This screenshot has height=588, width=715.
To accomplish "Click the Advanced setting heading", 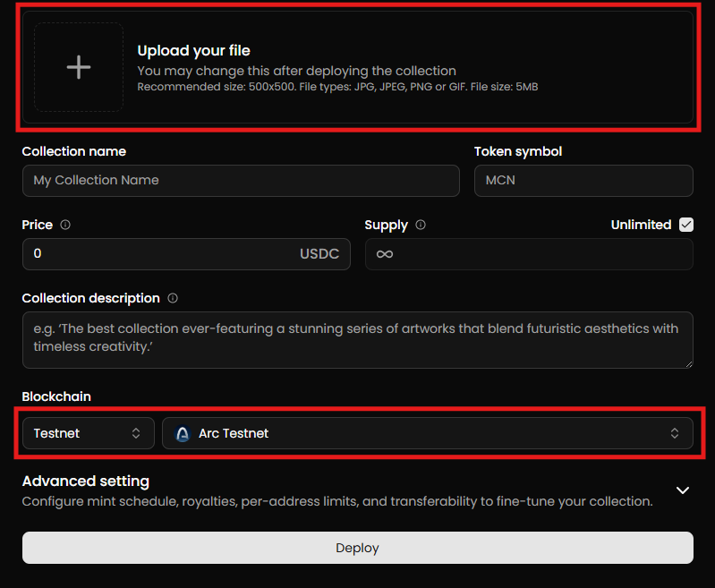I will (86, 481).
